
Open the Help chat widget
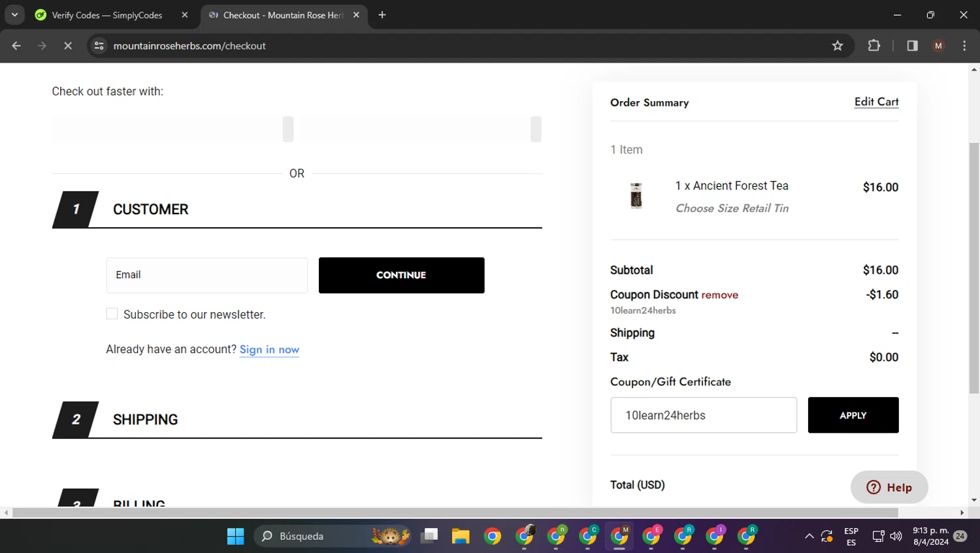click(889, 487)
